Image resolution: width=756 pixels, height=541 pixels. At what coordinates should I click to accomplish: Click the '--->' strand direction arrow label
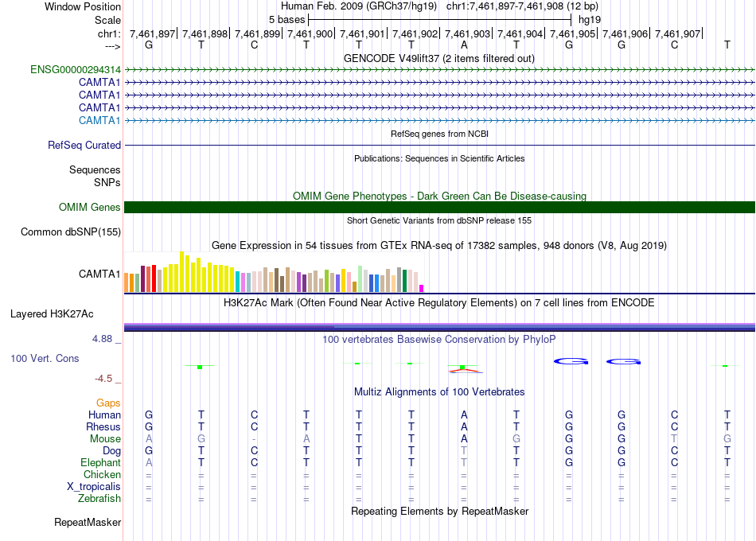[113, 47]
